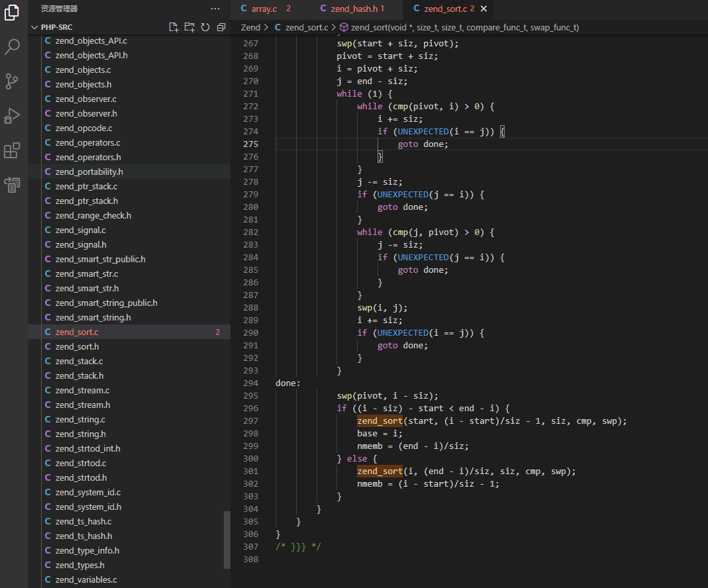The height and width of the screenshot is (588, 708).
Task: Open the Explorer view in activity bar
Action: click(x=13, y=13)
